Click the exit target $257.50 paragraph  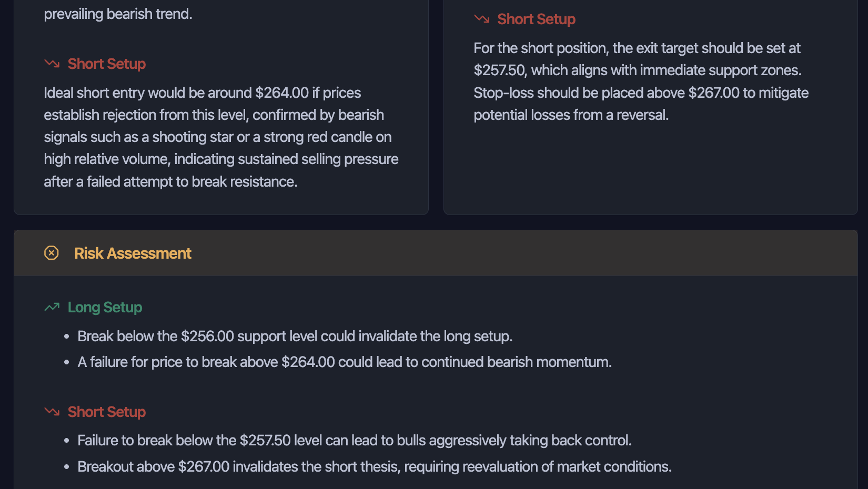point(637,59)
